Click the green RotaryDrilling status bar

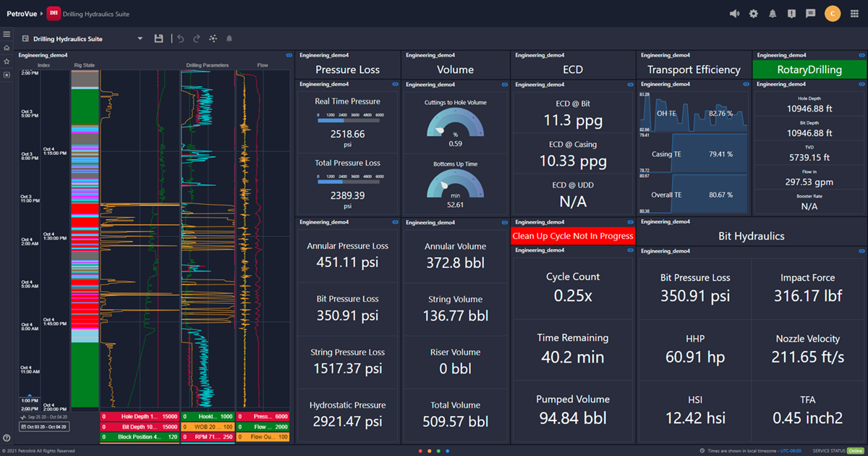pyautogui.click(x=809, y=69)
